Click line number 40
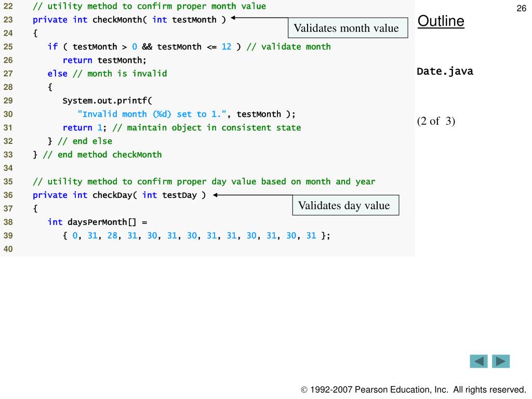The height and width of the screenshot is (399, 532). click(x=8, y=249)
